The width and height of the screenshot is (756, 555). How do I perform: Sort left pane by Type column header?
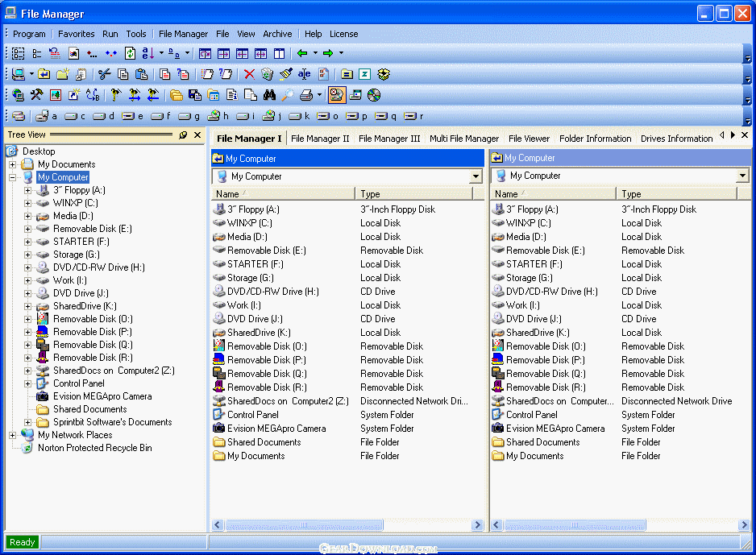[x=414, y=193]
